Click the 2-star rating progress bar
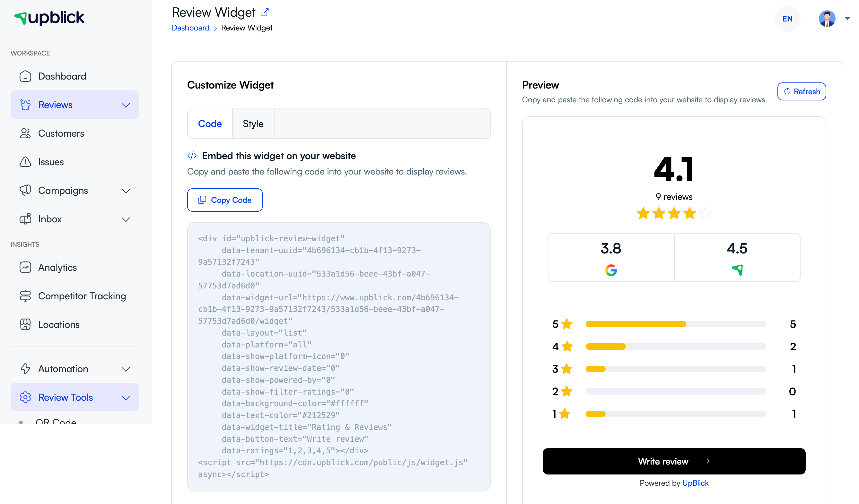Screen dimensions: 859x504 [676, 392]
